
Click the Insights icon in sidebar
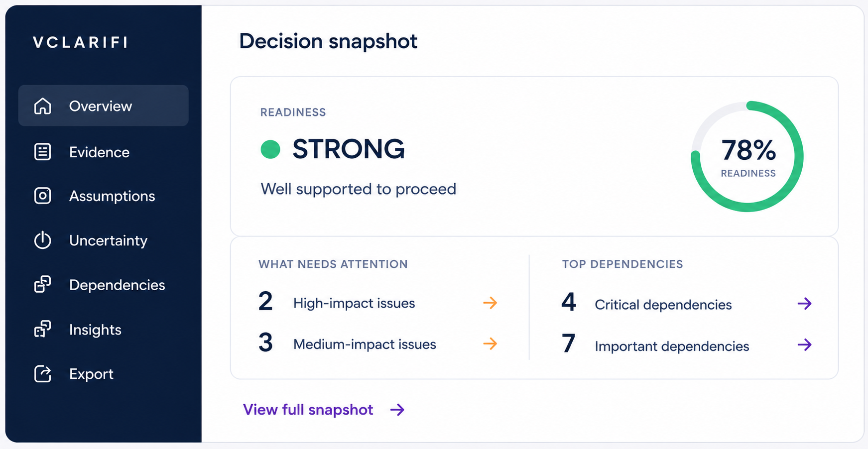[x=43, y=330]
